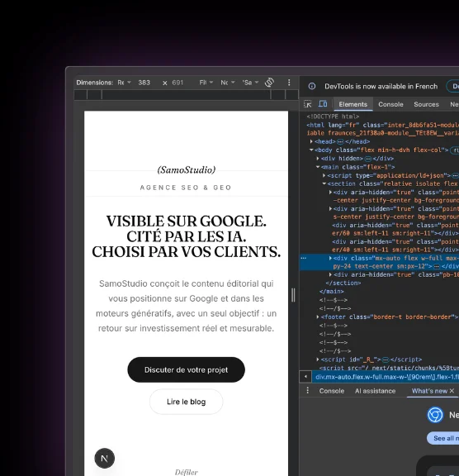Close the What's new drawer tab
459x476 pixels.
452,391
